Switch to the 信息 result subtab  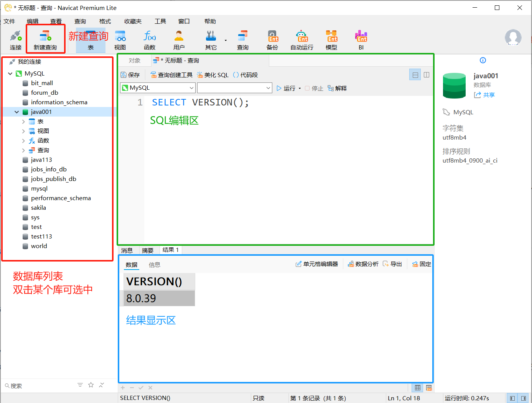pos(155,265)
